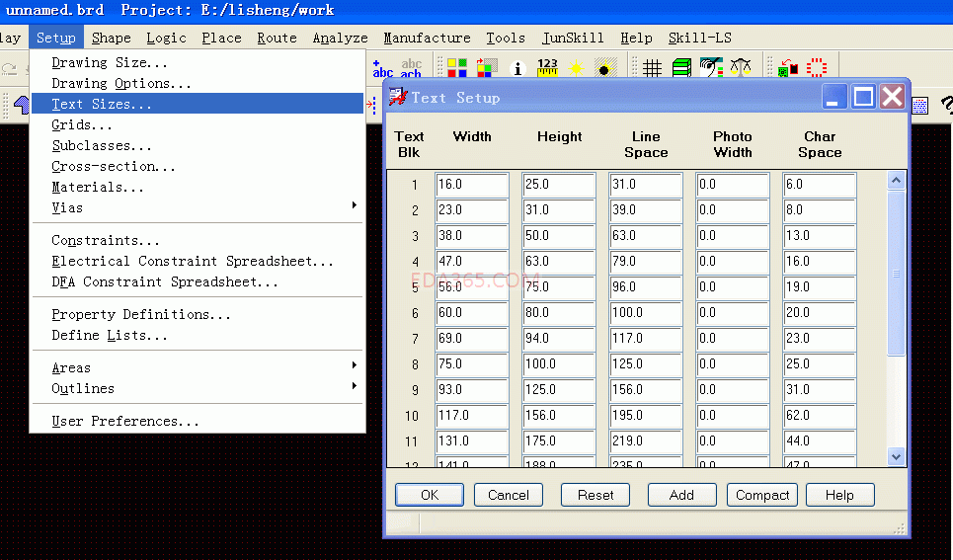The image size is (953, 560).
Task: Click the Measure ruler (123) icon
Action: pyautogui.click(x=547, y=68)
